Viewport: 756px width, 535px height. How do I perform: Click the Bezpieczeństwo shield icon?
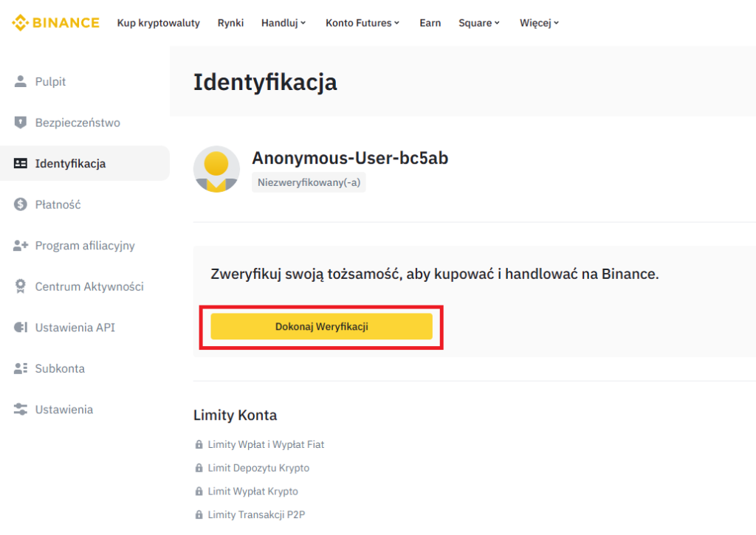[x=20, y=122]
